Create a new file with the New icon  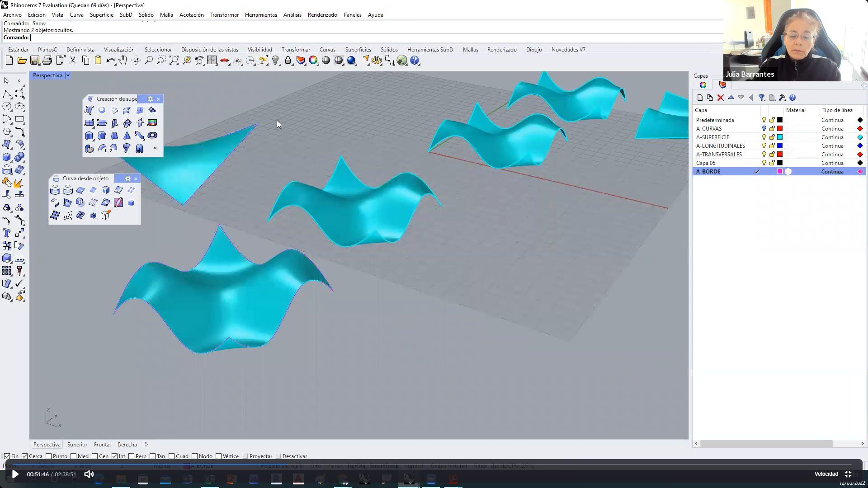(9, 61)
